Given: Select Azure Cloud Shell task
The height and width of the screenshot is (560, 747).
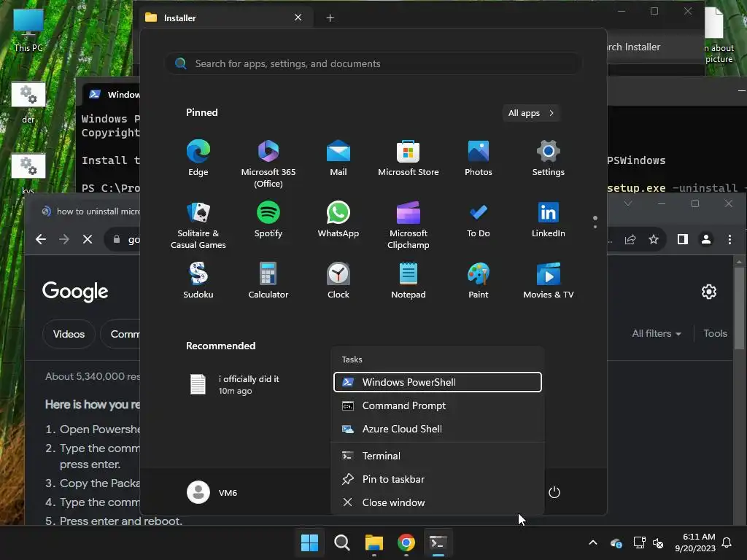Looking at the screenshot, I should point(438,429).
